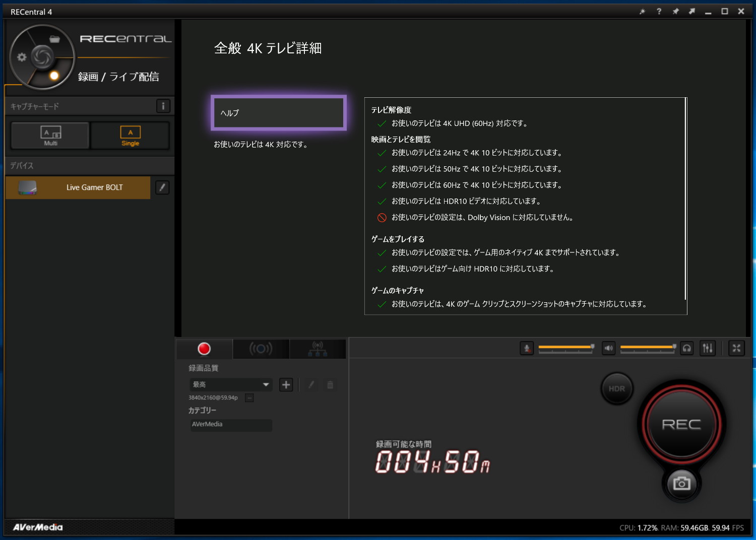Select the central swirl capture mode icon

(x=42, y=56)
